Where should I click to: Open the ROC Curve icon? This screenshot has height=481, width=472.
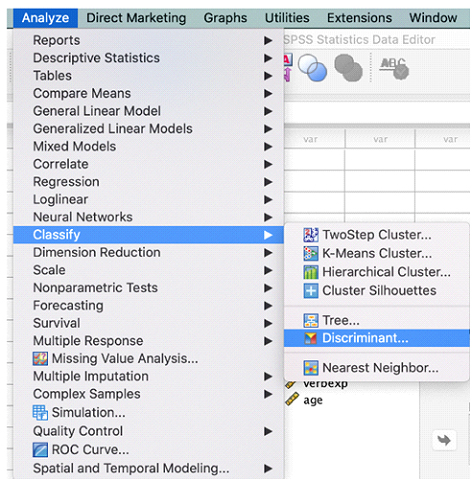coord(40,450)
